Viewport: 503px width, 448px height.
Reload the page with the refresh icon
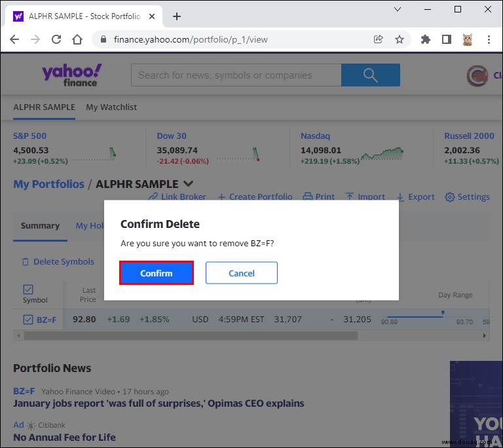click(x=56, y=39)
